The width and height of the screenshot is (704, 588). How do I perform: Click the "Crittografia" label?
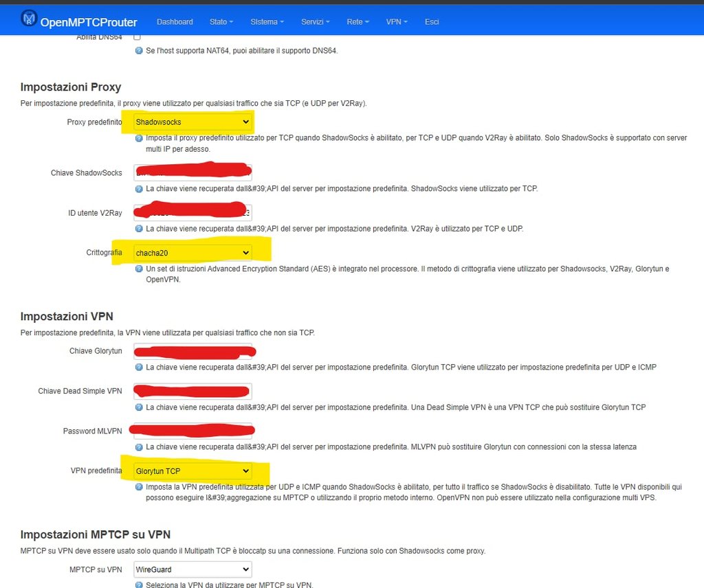[104, 253]
